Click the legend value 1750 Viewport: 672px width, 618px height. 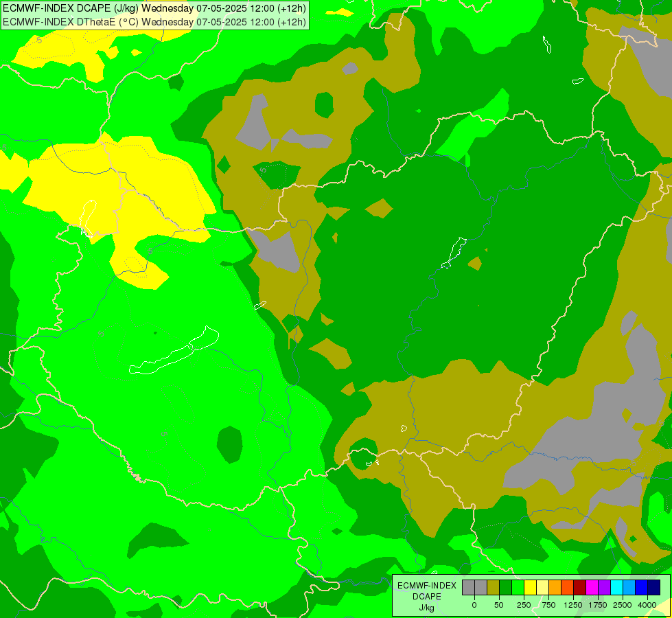597,605
